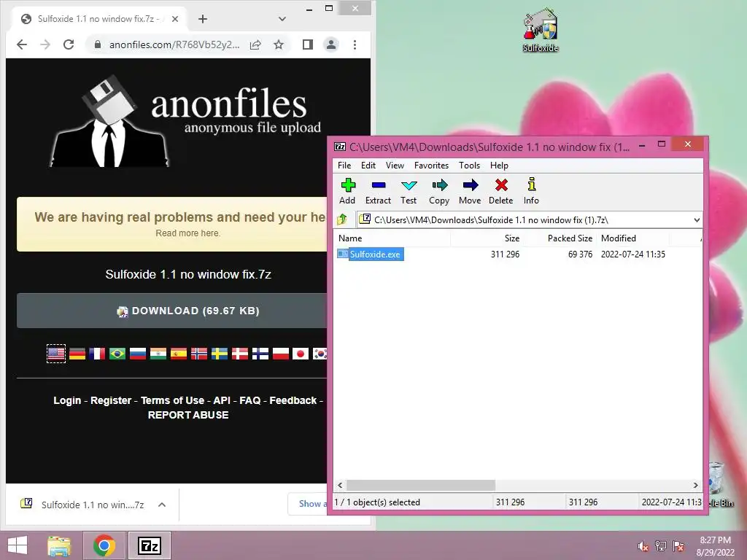
Task: Open the Chrome three-dot menu
Action: pos(355,44)
